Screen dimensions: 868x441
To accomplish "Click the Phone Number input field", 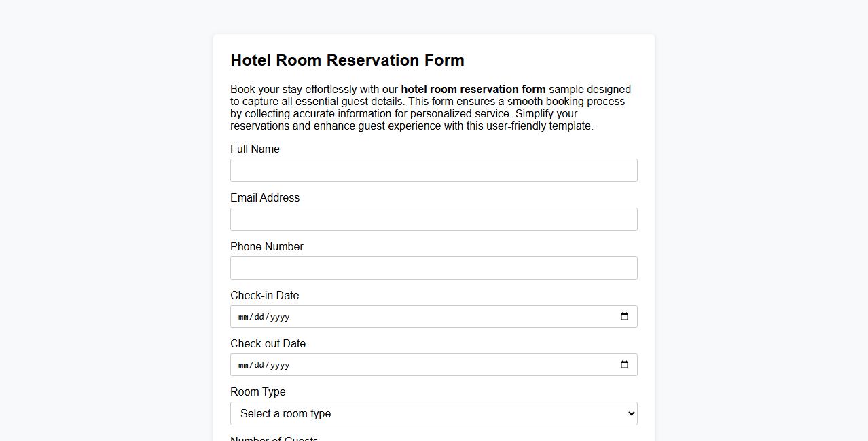I will (433, 267).
